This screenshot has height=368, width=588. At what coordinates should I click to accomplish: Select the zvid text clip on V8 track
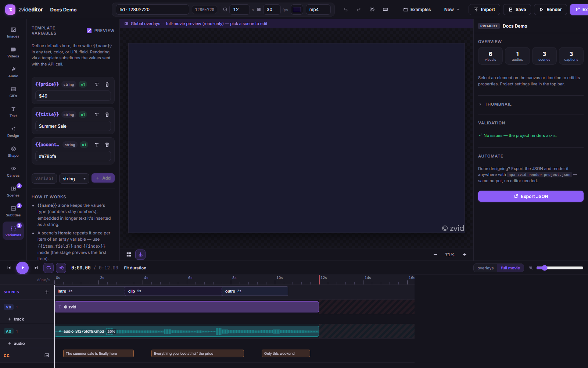pyautogui.click(x=187, y=307)
